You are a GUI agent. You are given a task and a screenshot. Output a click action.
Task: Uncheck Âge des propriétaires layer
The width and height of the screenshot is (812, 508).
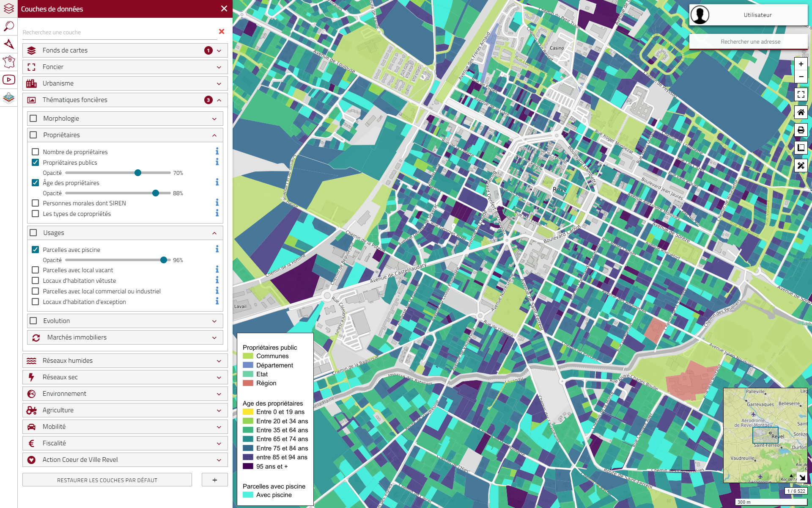(x=36, y=182)
